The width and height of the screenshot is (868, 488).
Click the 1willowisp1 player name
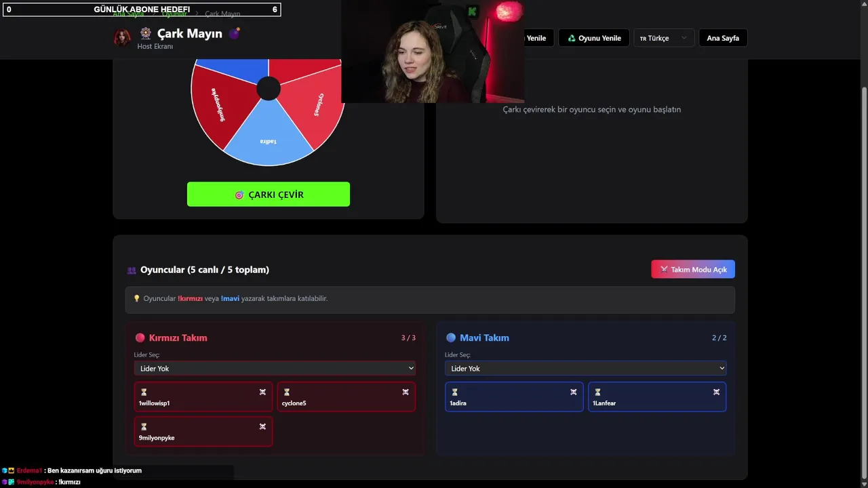[154, 403]
